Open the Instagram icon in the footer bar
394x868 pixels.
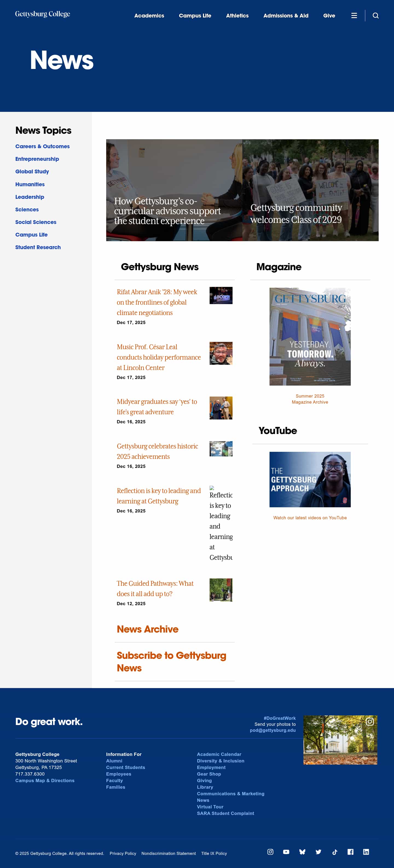coord(270,852)
